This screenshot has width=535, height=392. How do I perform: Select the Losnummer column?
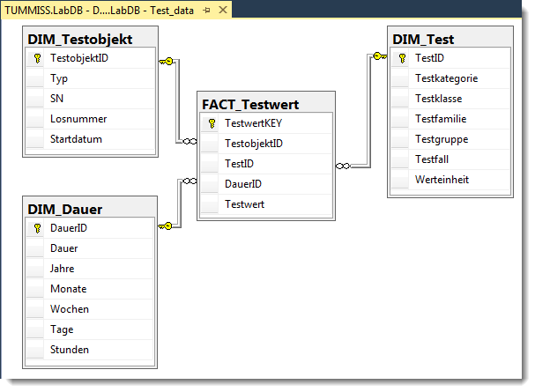91,119
